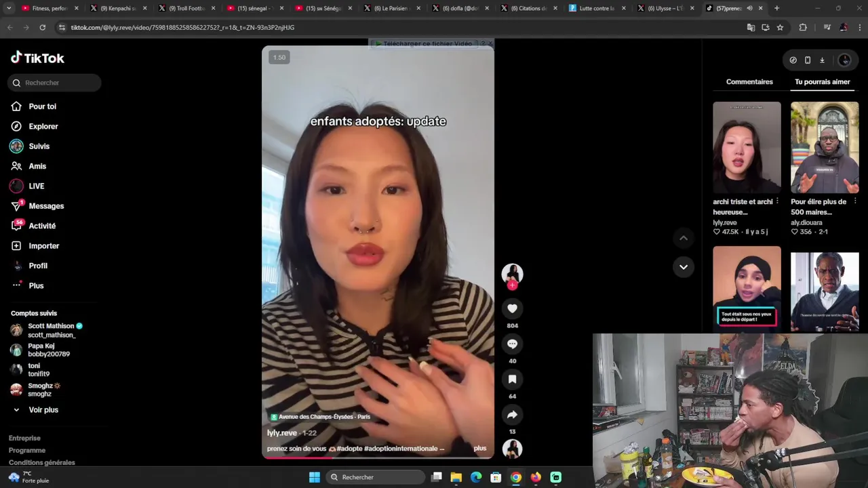
Task: Expand Voir plus under Comptes suivis
Action: [43, 409]
